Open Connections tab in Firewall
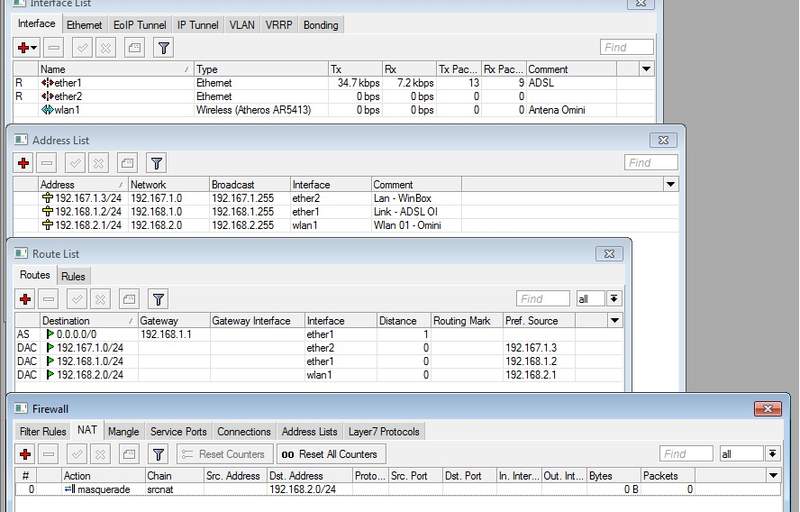Image resolution: width=800 pixels, height=512 pixels. click(x=244, y=431)
